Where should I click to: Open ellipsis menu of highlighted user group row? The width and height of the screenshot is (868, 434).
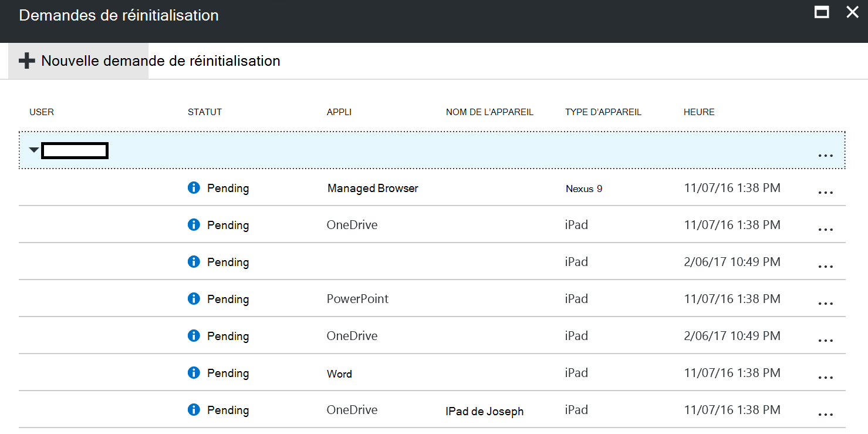[x=825, y=156]
